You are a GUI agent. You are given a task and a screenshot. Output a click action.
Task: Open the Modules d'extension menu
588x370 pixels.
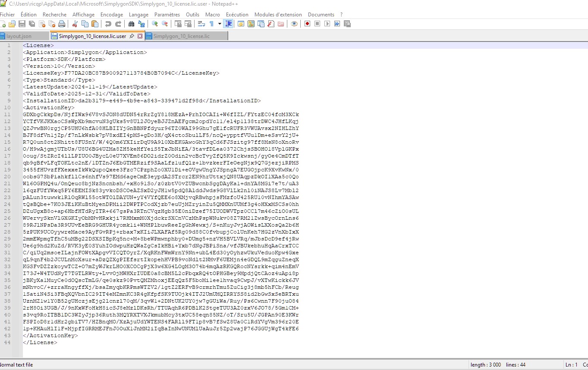(x=278, y=15)
